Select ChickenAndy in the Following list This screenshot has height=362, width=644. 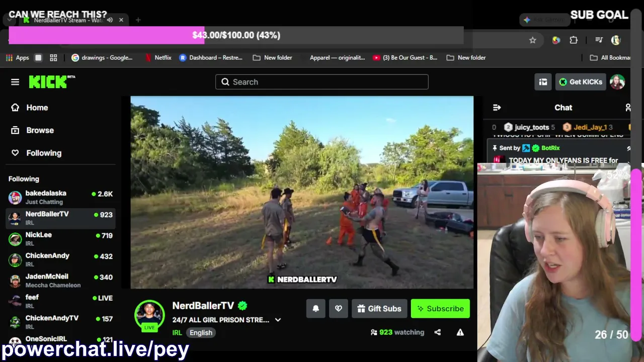60,259
